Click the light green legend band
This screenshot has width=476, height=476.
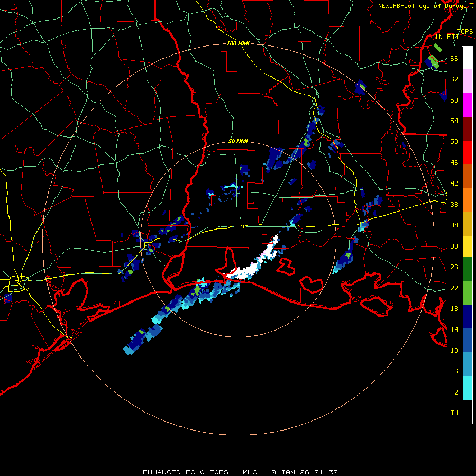tap(467, 293)
